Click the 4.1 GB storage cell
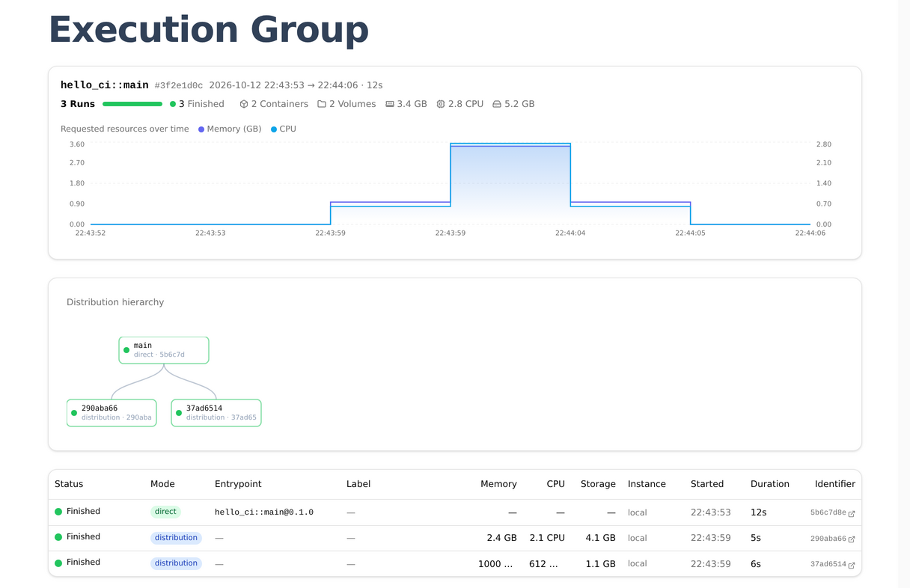The height and width of the screenshot is (588, 910). point(601,538)
